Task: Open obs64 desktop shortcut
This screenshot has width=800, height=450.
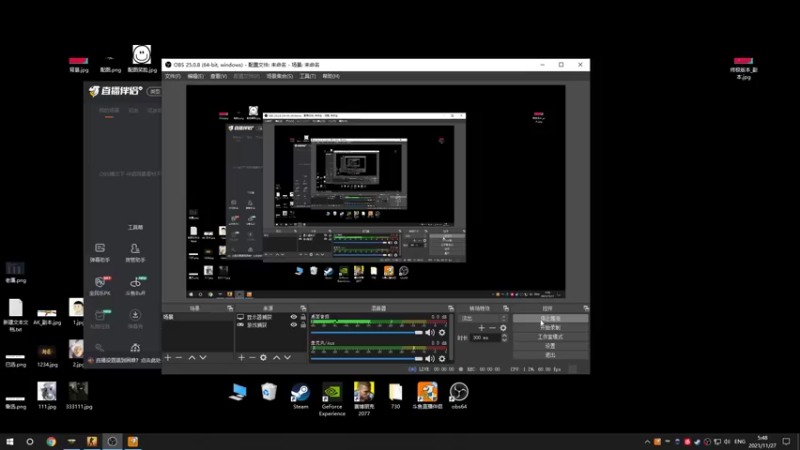Action: [459, 396]
